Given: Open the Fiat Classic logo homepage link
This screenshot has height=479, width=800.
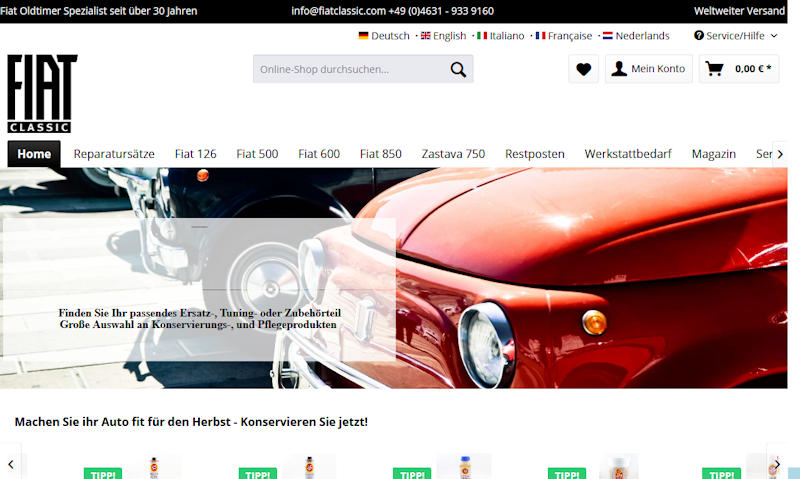Looking at the screenshot, I should click(42, 94).
